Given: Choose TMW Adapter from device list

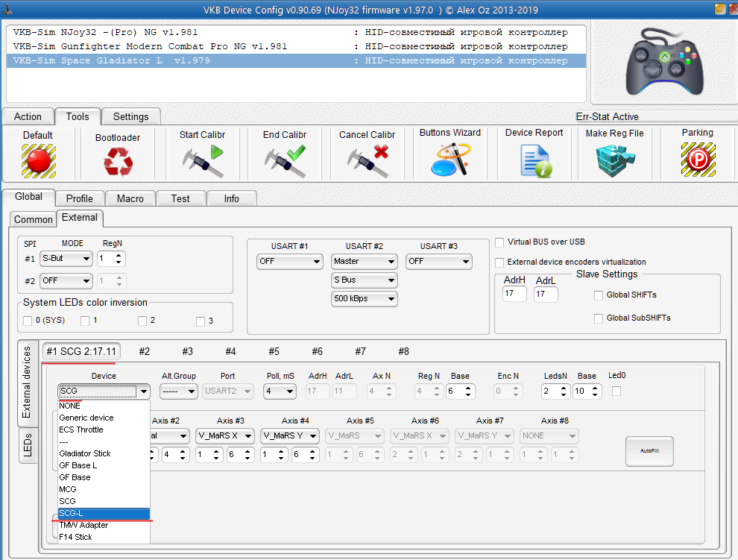Looking at the screenshot, I should coord(104,525).
